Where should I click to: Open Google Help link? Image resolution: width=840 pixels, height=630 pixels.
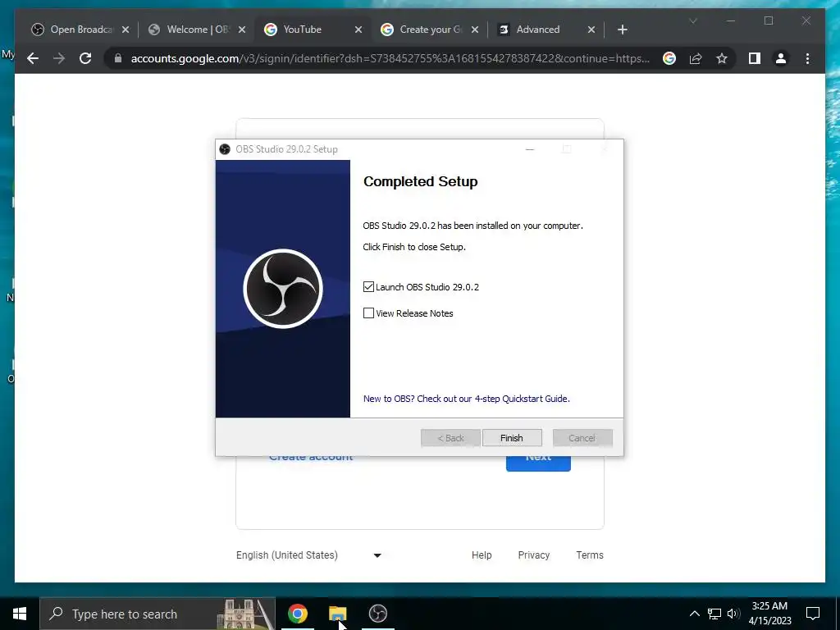(x=482, y=555)
